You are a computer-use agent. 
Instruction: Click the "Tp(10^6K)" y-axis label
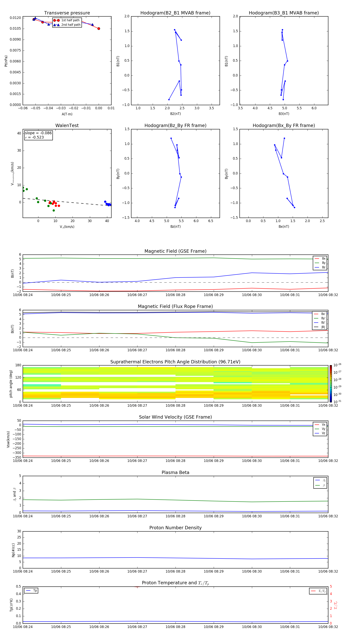[11, 605]
